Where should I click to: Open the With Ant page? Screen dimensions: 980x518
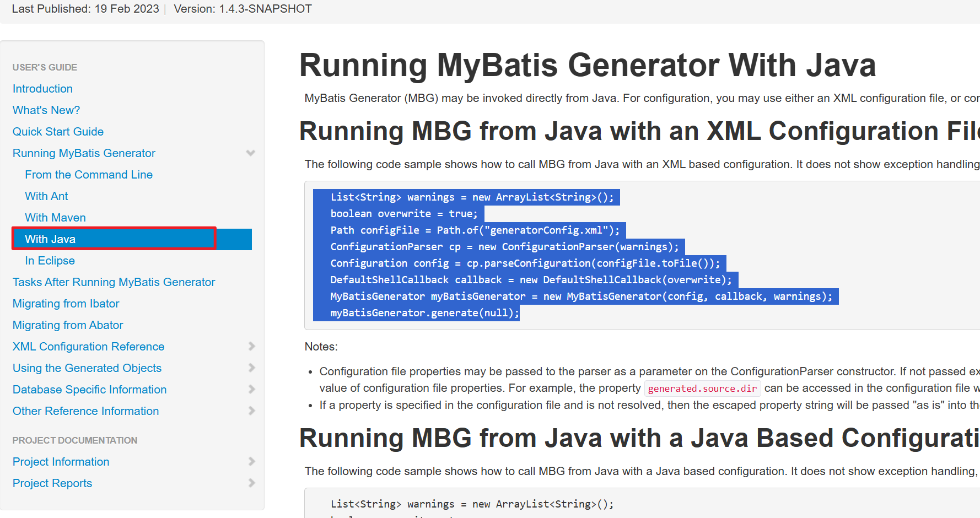46,196
